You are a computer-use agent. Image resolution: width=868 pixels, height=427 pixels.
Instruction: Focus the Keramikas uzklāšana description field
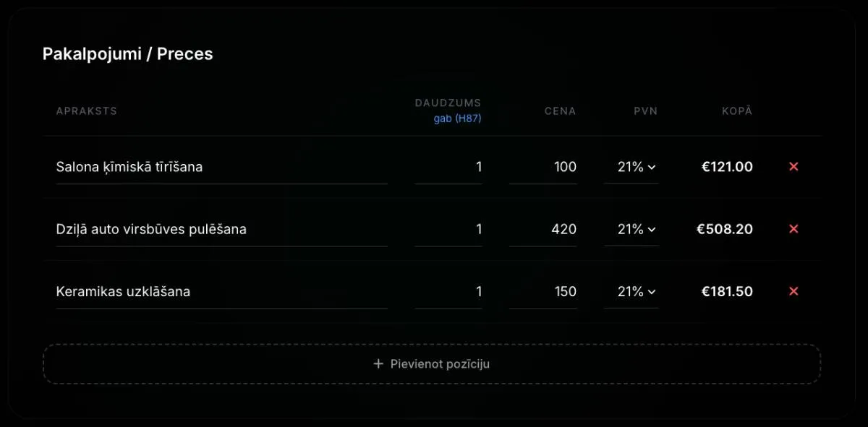(x=221, y=291)
